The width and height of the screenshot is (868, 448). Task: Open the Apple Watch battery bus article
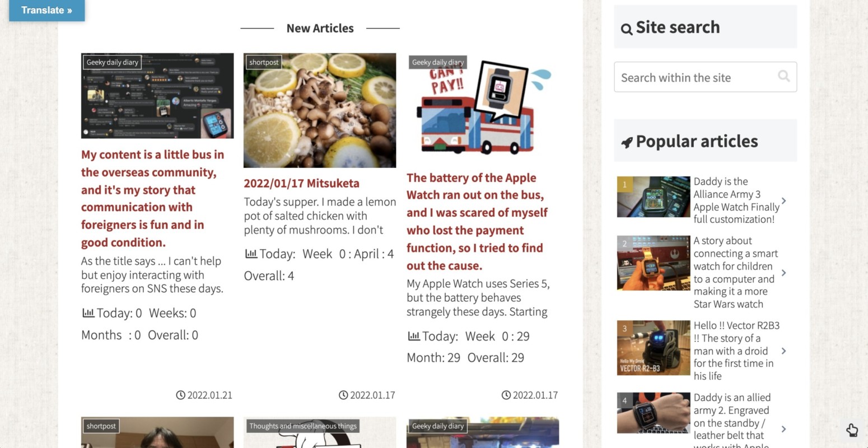click(477, 221)
